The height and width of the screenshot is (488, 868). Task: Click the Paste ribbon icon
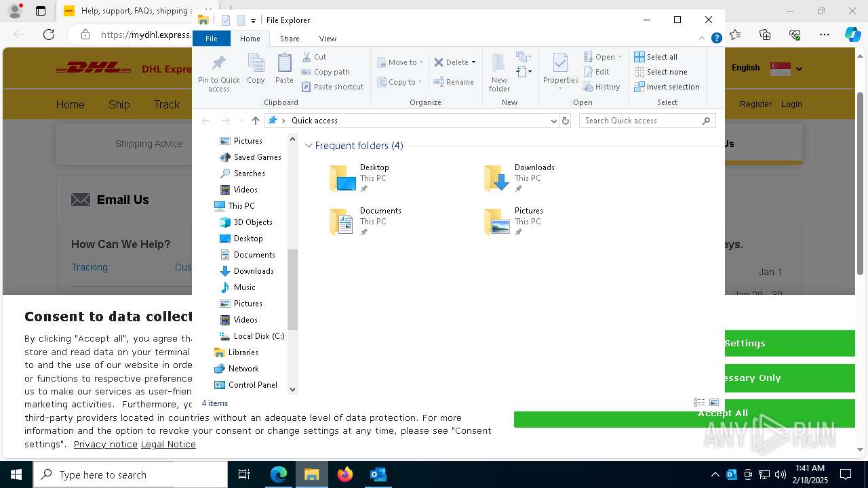[x=284, y=69]
